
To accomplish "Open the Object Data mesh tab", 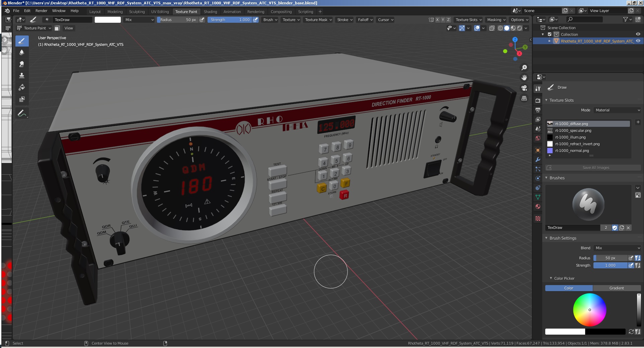I will pyautogui.click(x=538, y=197).
